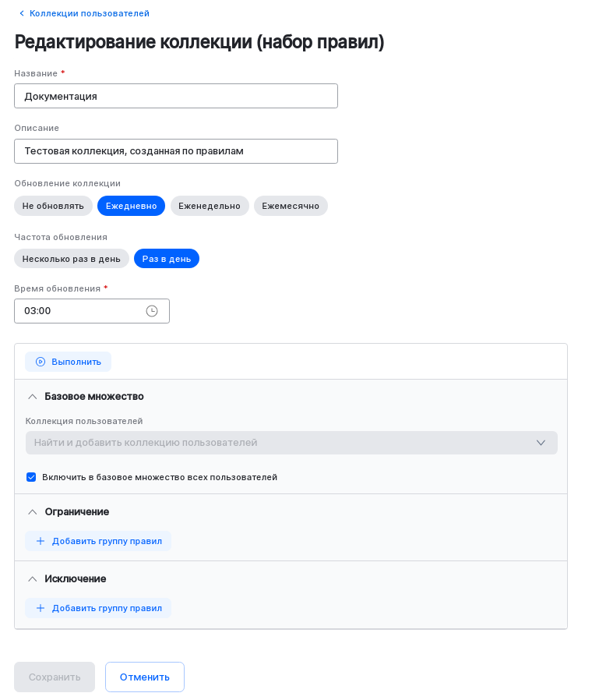The height and width of the screenshot is (700, 592).
Task: Uncheck "Включить в базовое множество всех пользователей"
Action: click(x=31, y=476)
